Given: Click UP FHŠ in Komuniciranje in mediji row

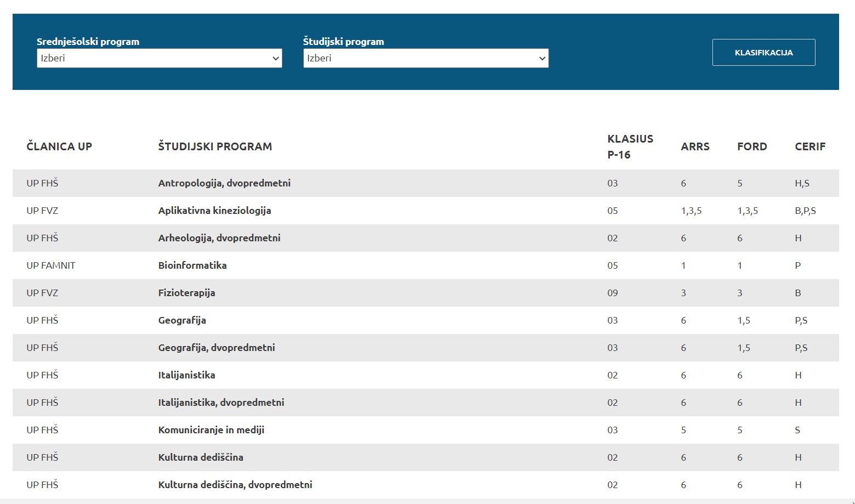Looking at the screenshot, I should coord(42,430).
